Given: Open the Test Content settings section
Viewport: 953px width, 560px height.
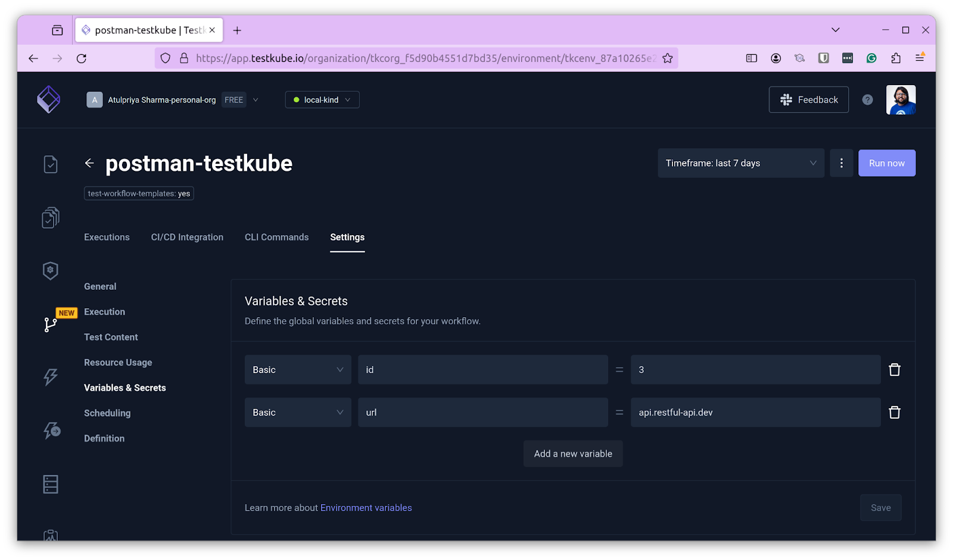Looking at the screenshot, I should point(111,337).
